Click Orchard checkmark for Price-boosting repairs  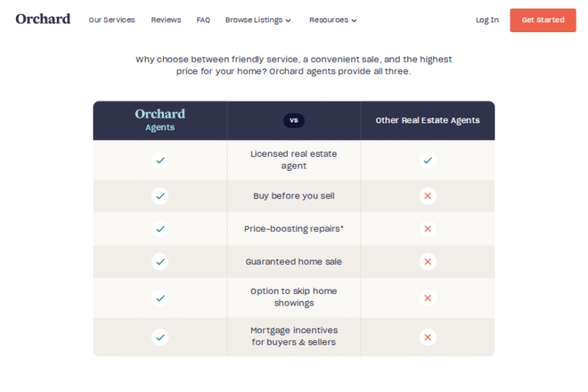tap(159, 228)
